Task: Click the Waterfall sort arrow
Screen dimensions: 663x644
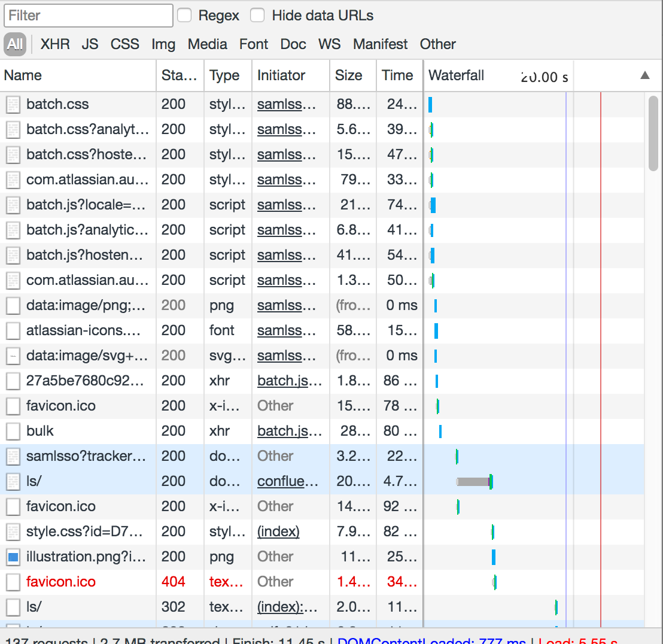Action: pos(644,75)
